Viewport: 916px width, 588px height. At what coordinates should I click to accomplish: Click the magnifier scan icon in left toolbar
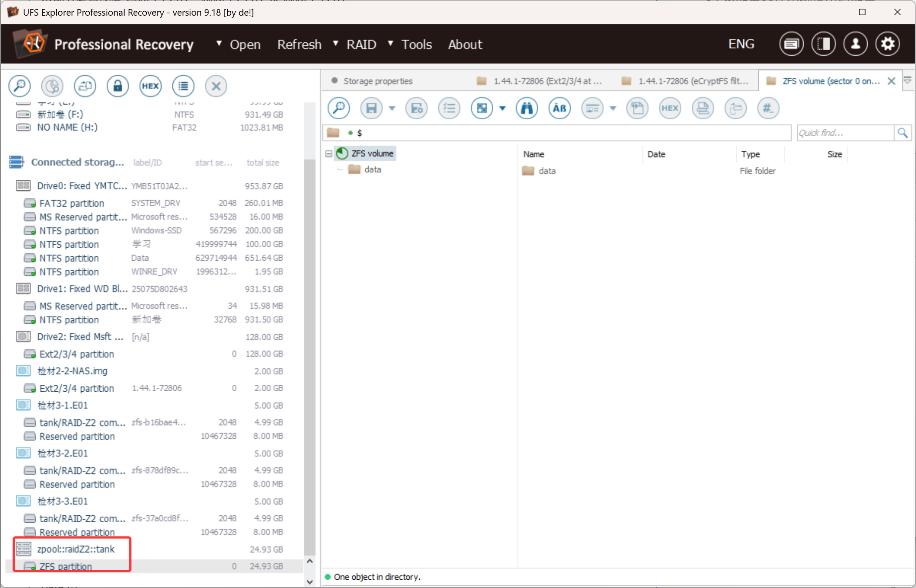click(20, 86)
